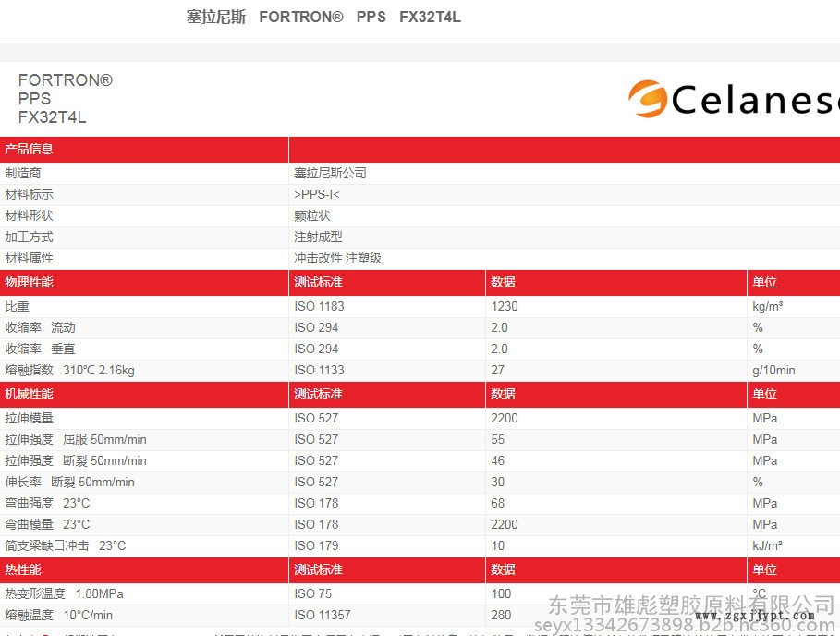Image resolution: width=840 pixels, height=636 pixels.
Task: Click the 制造商 row label
Action: (x=23, y=173)
